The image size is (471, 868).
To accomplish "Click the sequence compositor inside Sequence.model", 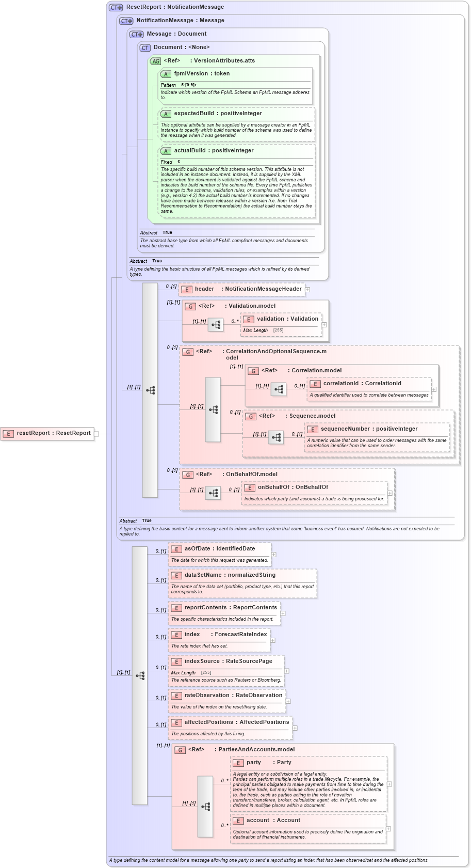I will (x=276, y=437).
